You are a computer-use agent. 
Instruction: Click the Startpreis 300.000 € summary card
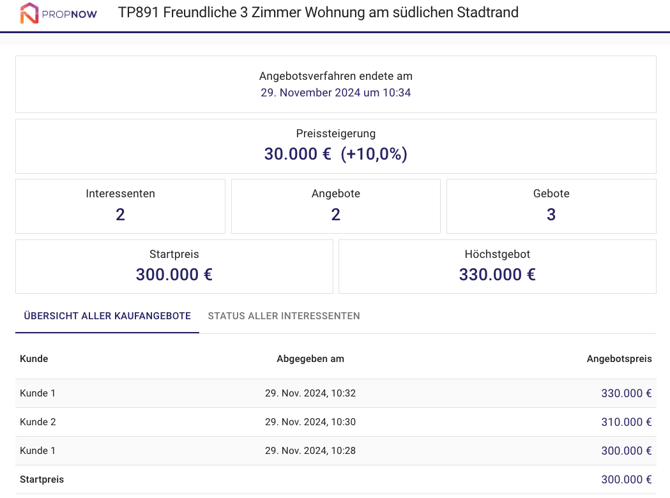click(x=174, y=266)
